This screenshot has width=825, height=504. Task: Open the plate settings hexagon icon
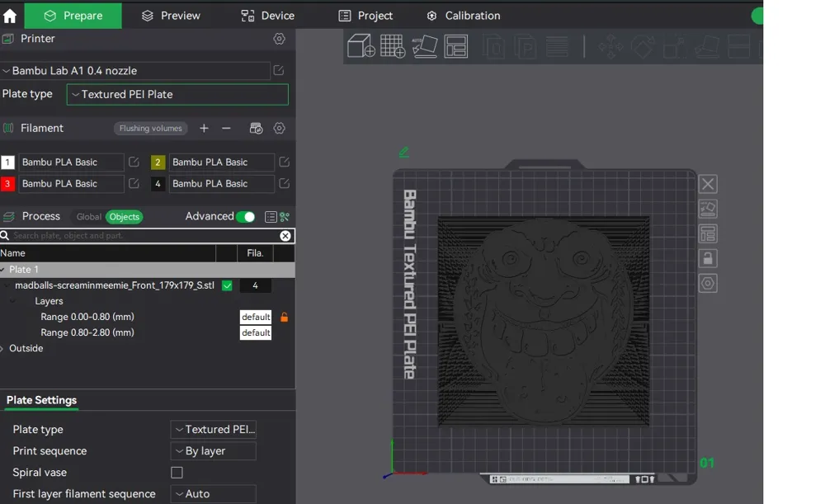(708, 284)
